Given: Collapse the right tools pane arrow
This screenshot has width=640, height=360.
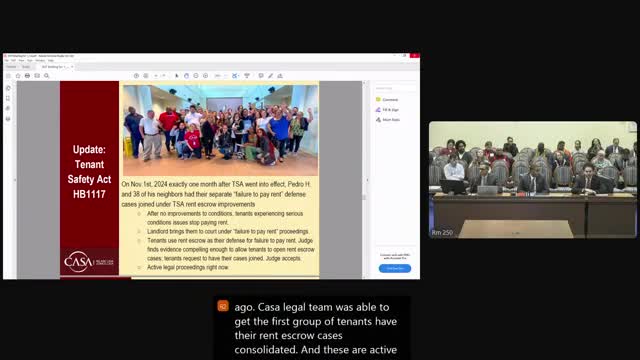Looking at the screenshot, I should (367, 180).
